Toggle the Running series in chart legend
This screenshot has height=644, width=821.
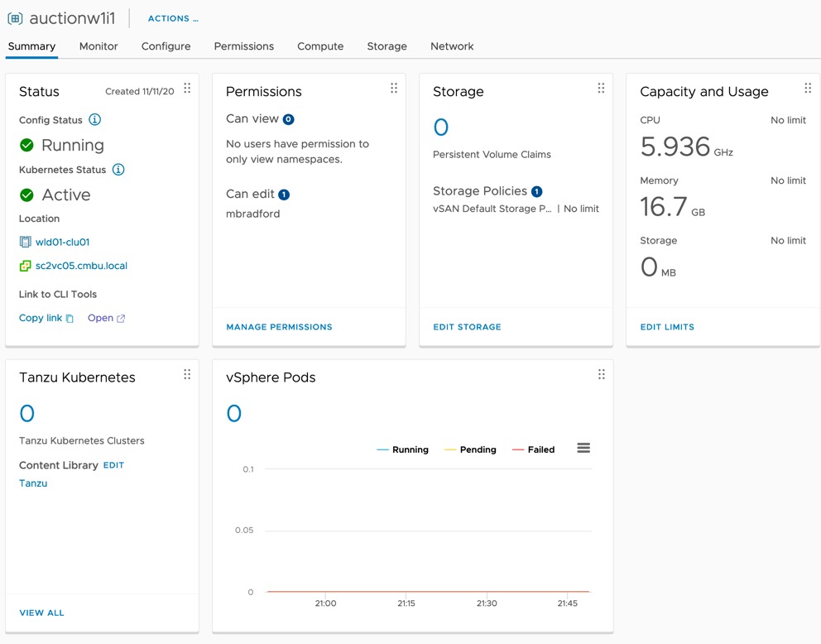403,449
